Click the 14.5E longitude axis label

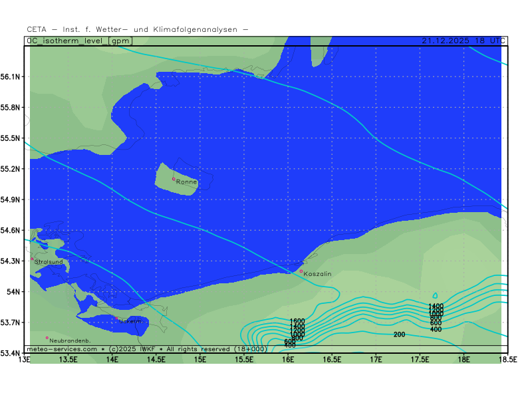[156, 360]
